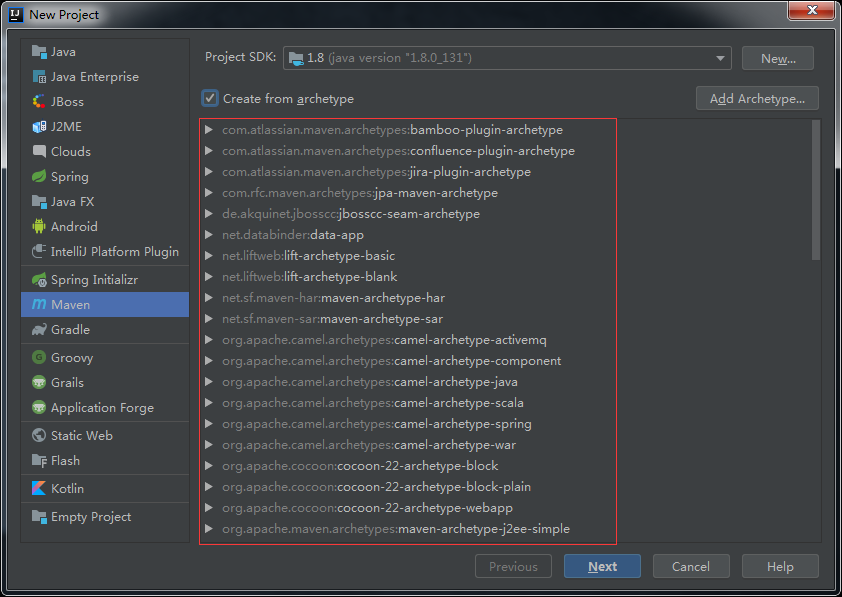
Task: Select the Empty Project folder icon
Action: click(39, 516)
